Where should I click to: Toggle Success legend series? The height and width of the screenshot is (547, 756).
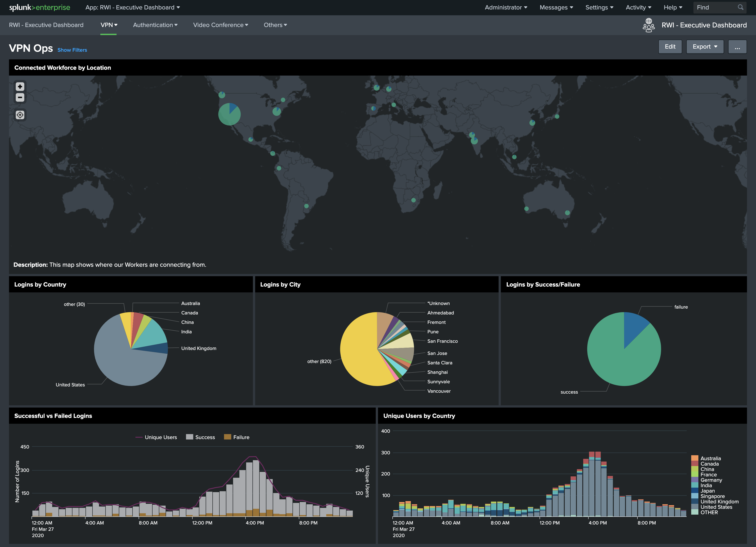point(200,437)
